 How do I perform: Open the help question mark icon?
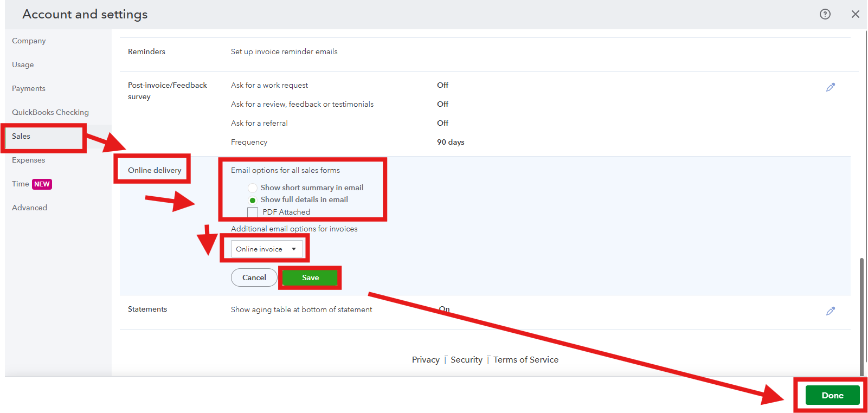pyautogui.click(x=825, y=14)
